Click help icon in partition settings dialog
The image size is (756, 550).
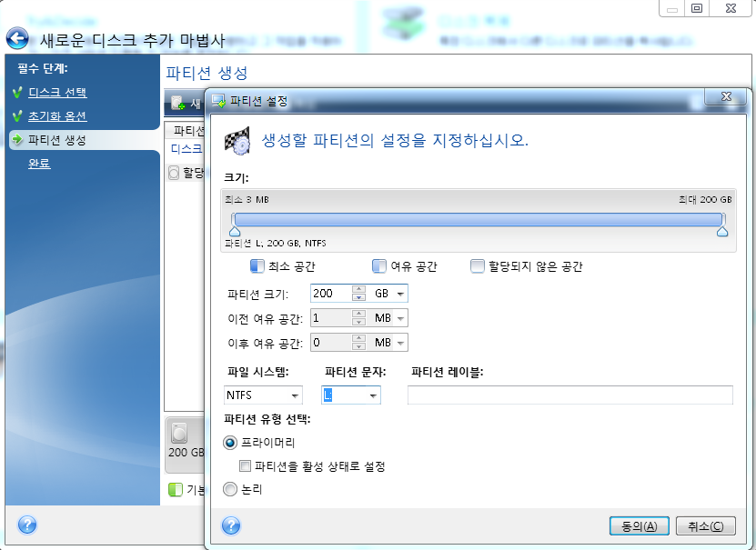tap(231, 525)
